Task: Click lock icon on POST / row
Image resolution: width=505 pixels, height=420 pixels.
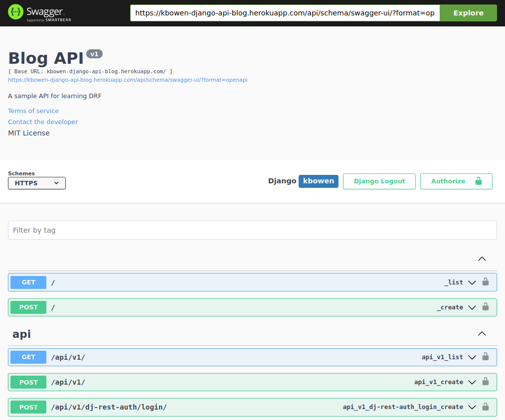Action: (486, 307)
